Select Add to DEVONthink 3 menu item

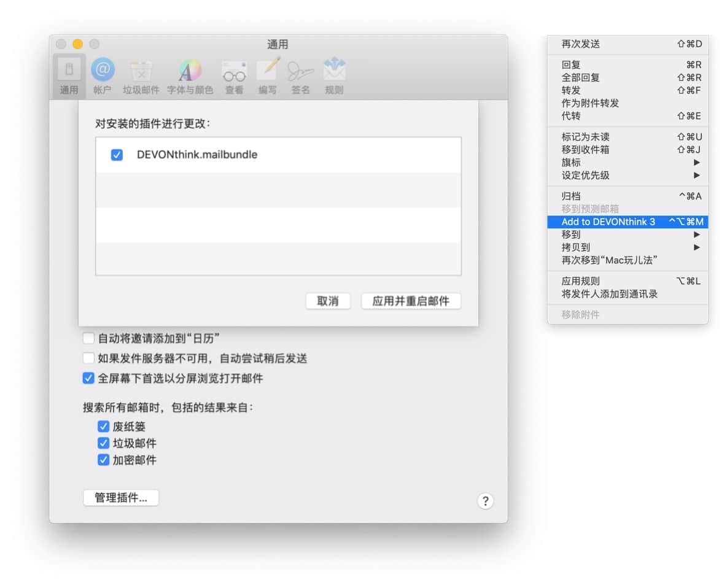click(628, 222)
